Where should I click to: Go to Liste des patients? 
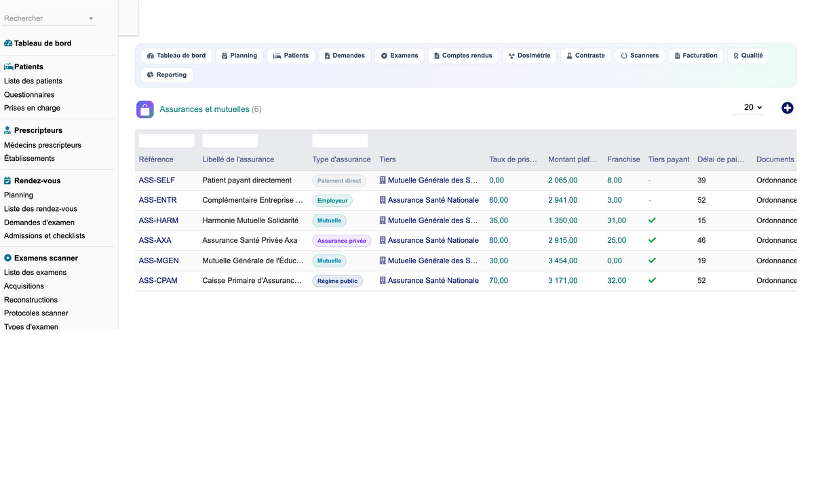(x=33, y=81)
